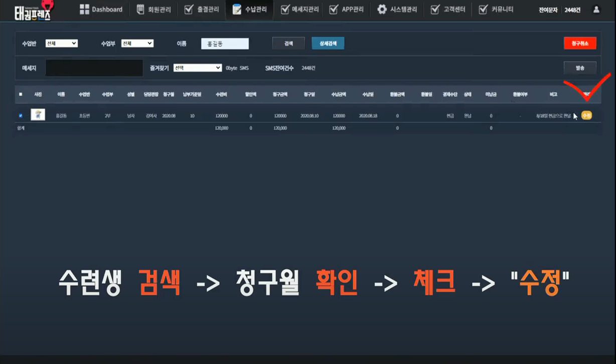616x364 pixels.
Task: Click the 검색 search button
Action: [x=288, y=44]
